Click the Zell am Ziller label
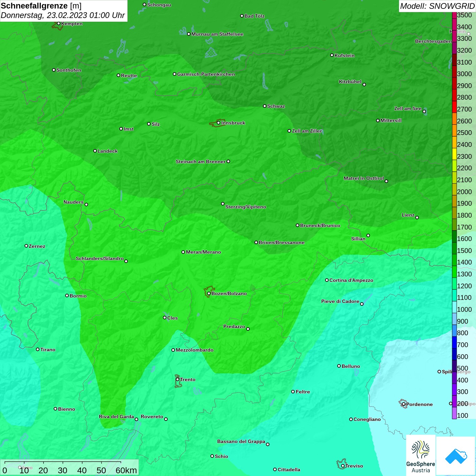Viewport: 476px width, 476px height. [307, 131]
